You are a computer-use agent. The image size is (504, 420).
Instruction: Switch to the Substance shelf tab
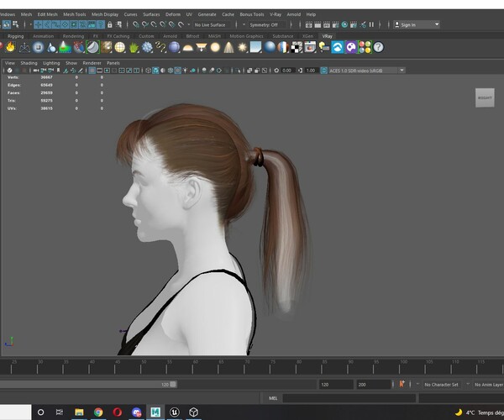pos(283,36)
